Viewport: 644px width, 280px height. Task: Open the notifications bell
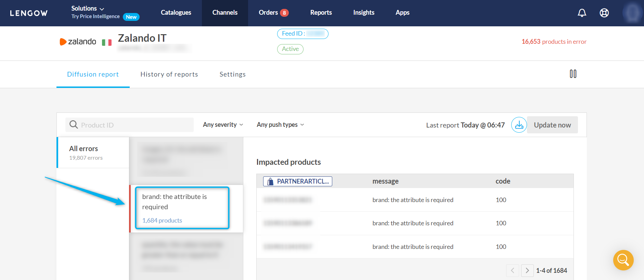(582, 13)
